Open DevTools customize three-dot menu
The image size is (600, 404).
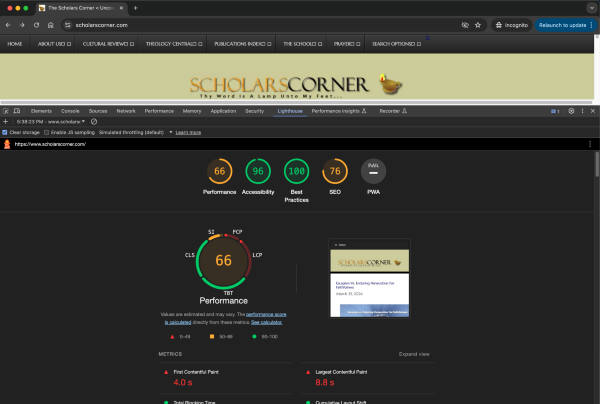[x=582, y=111]
